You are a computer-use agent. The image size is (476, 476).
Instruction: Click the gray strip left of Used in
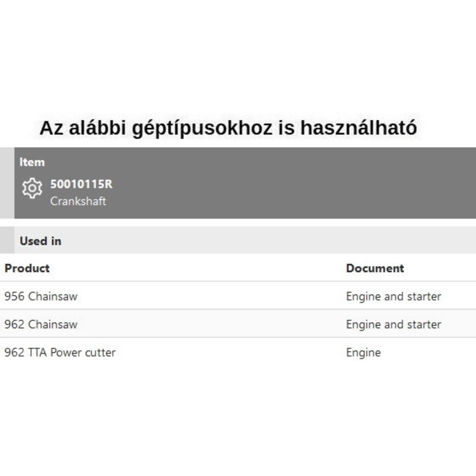(x=7, y=240)
